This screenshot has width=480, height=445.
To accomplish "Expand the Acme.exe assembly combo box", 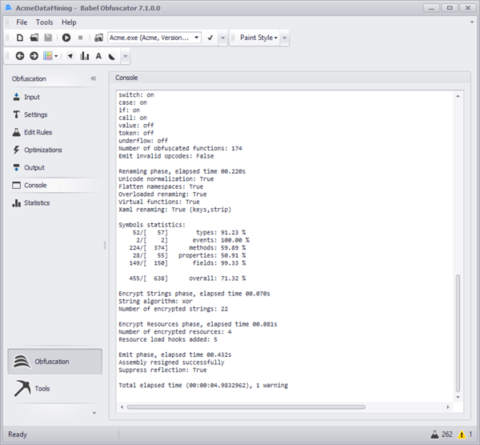I will click(x=154, y=38).
